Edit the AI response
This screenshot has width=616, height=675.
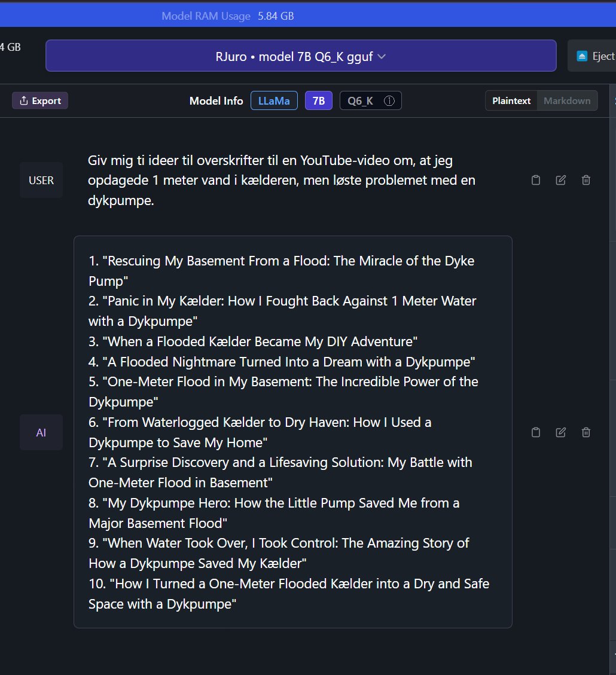pyautogui.click(x=560, y=432)
